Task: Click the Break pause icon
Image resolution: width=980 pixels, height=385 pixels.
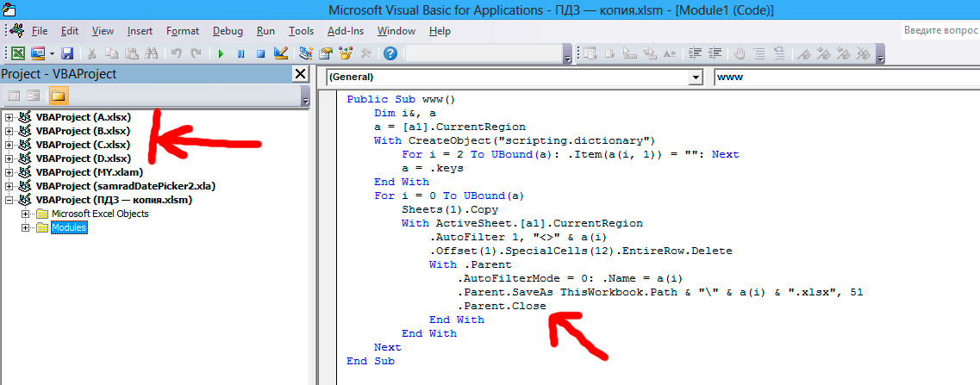Action: [240, 53]
